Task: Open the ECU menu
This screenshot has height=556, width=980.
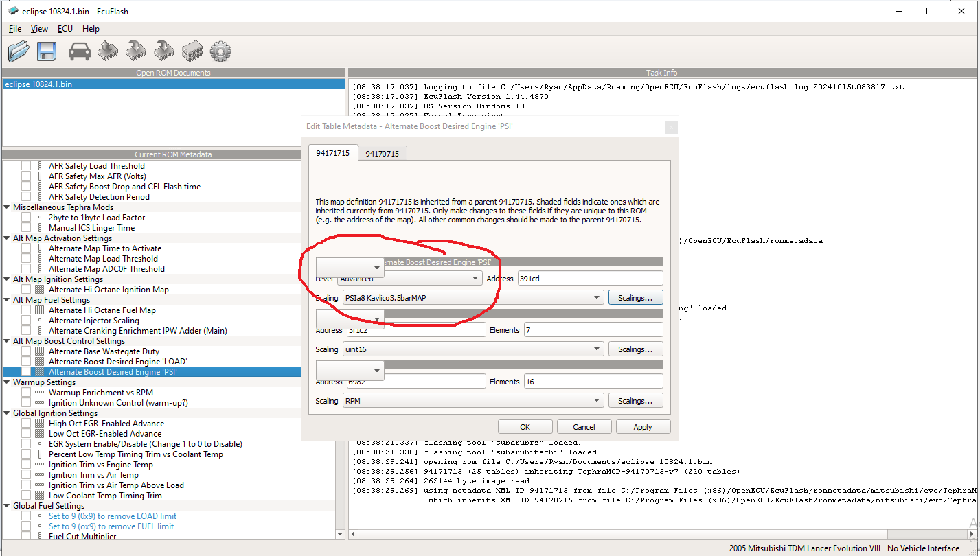Action: [65, 29]
